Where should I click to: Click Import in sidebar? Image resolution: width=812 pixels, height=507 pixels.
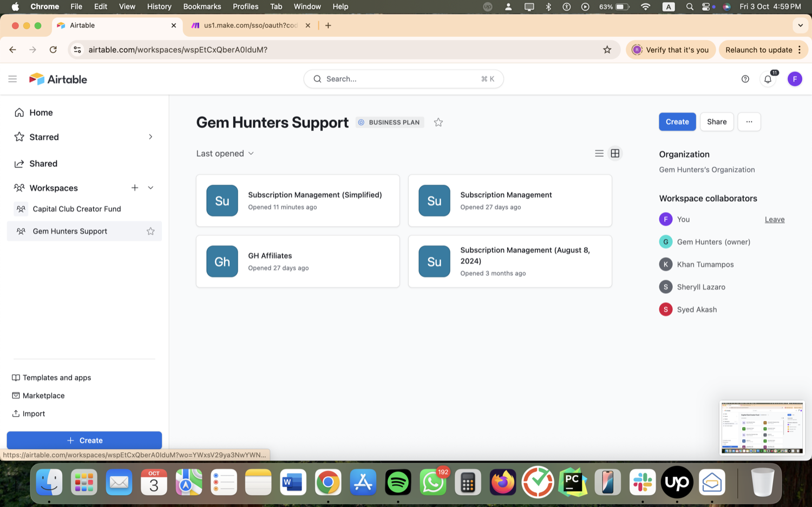[29, 413]
